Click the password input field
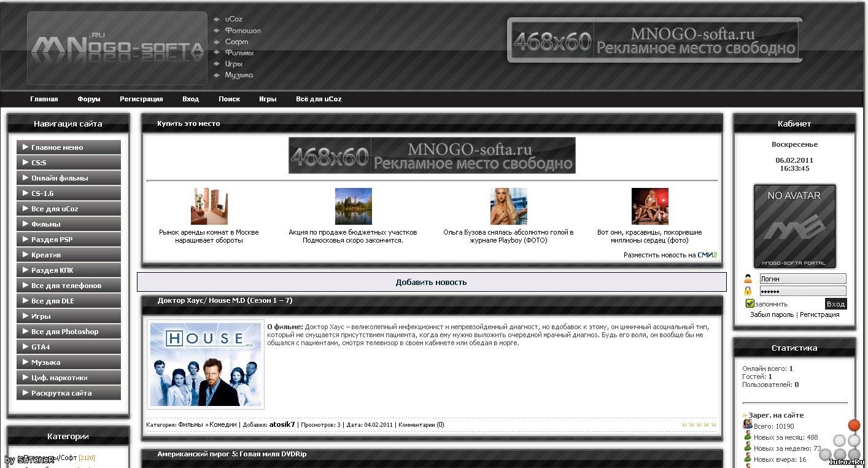 click(803, 291)
